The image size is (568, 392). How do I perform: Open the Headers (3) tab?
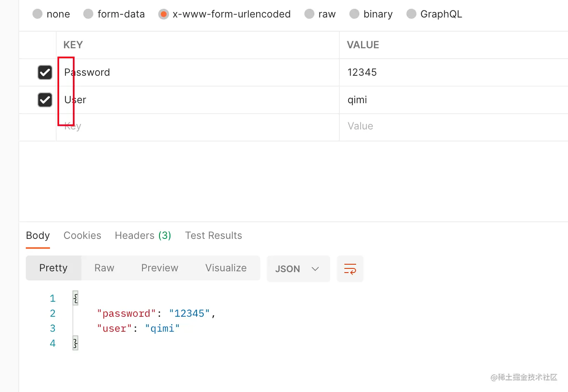143,236
